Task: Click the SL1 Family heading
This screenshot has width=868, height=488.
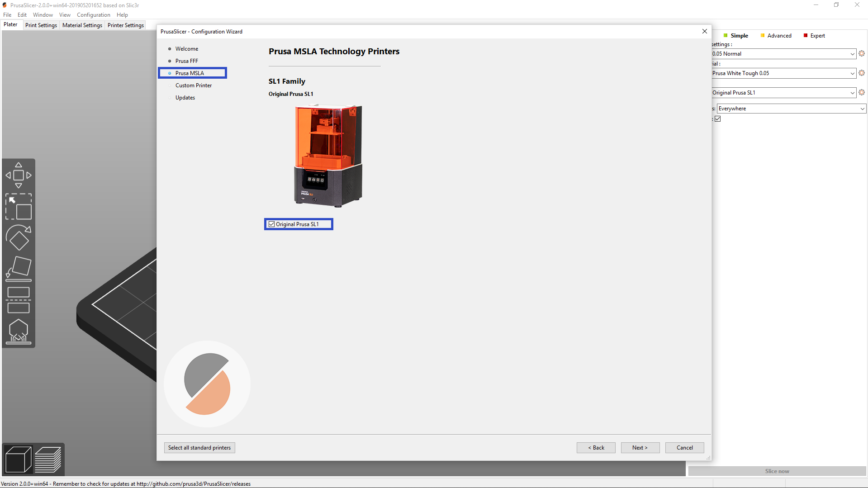Action: (287, 81)
